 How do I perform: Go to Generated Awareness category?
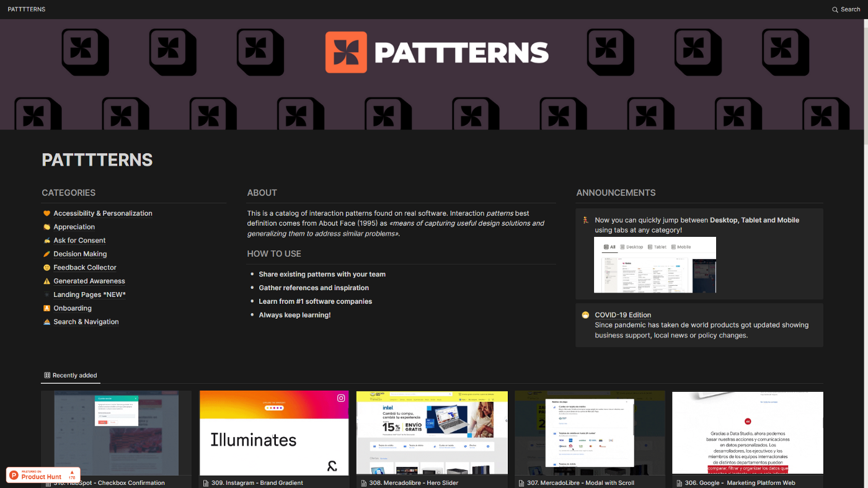coord(89,282)
